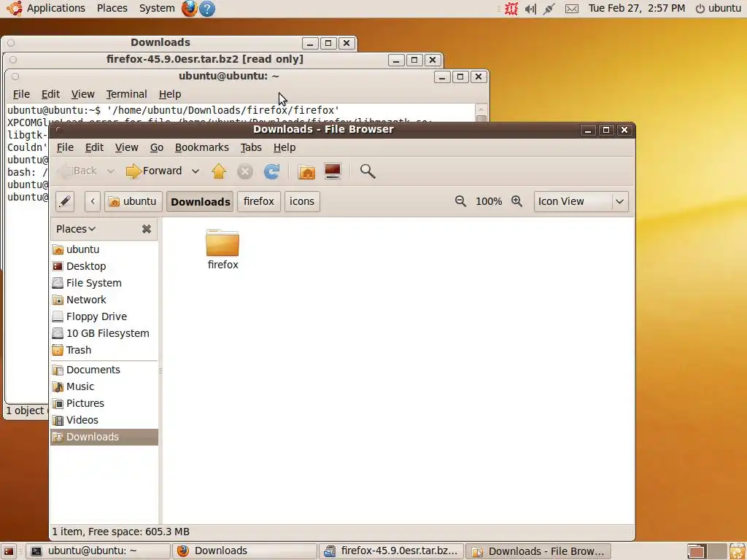
Task: Click the Back navigation button
Action: pyautogui.click(x=77, y=171)
